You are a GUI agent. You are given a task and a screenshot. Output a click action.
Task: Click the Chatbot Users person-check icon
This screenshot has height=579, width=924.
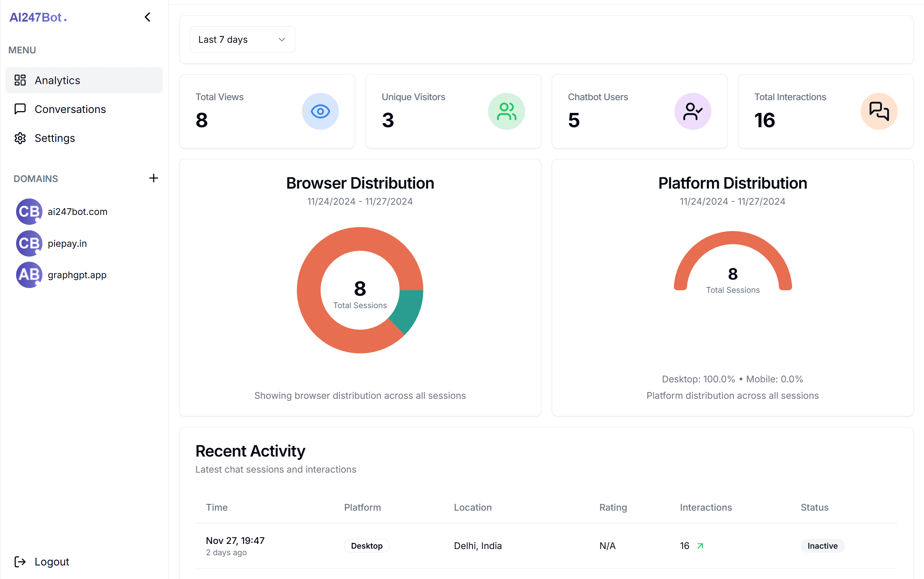pyautogui.click(x=692, y=111)
